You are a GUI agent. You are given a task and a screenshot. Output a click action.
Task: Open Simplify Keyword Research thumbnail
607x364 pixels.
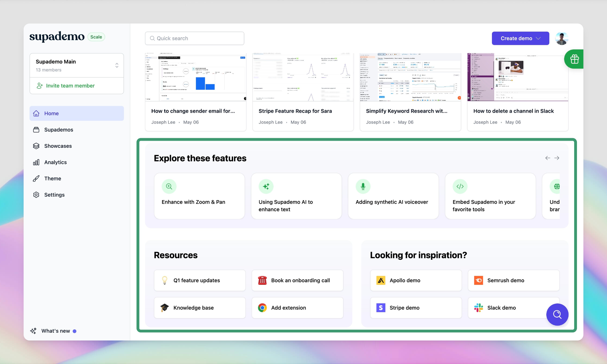click(x=410, y=77)
